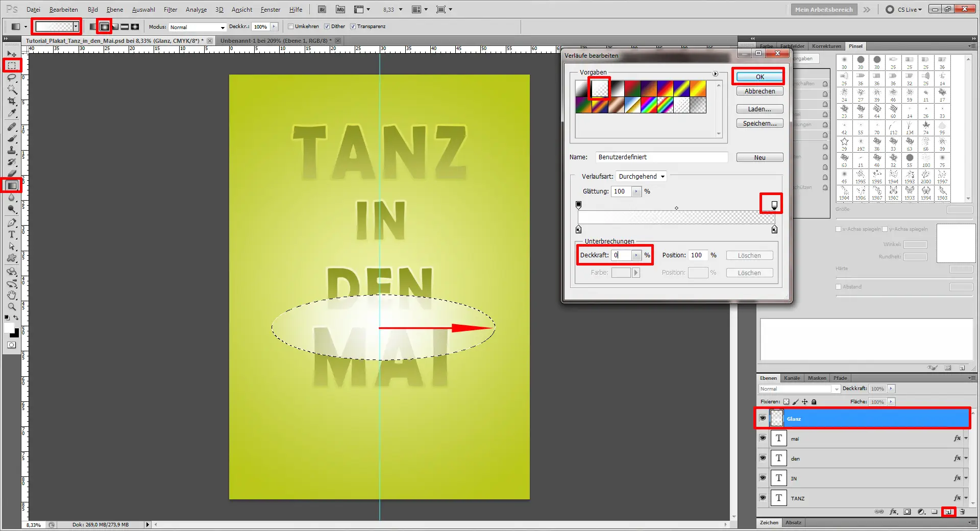The width and height of the screenshot is (980, 531).
Task: Select the Zoom tool
Action: (12, 307)
